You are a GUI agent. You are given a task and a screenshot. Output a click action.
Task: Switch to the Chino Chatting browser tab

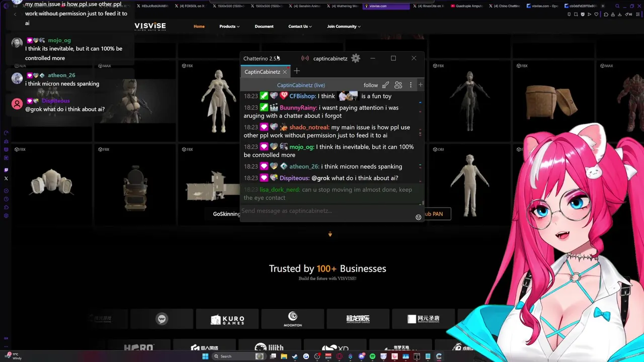(506, 6)
